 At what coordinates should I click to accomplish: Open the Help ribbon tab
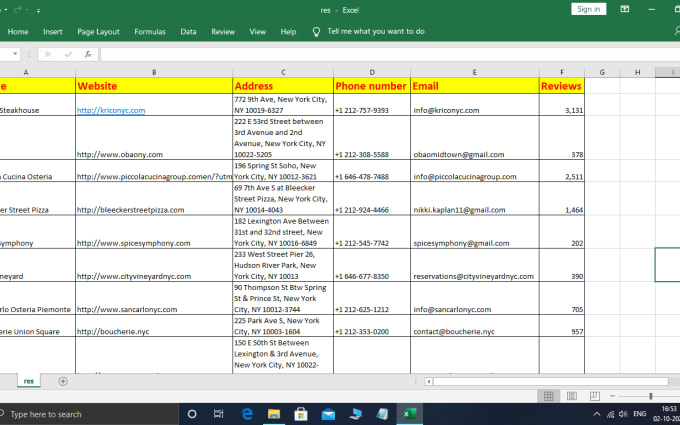[x=288, y=32]
